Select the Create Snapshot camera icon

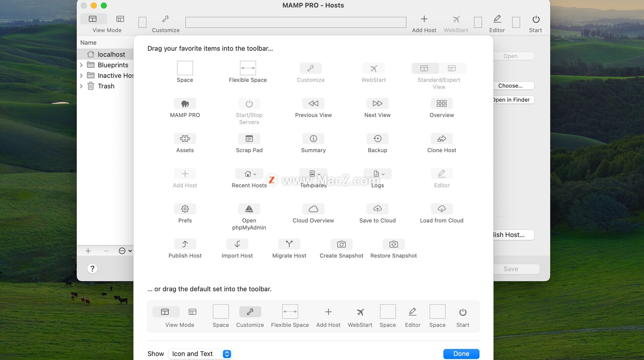[x=341, y=244]
